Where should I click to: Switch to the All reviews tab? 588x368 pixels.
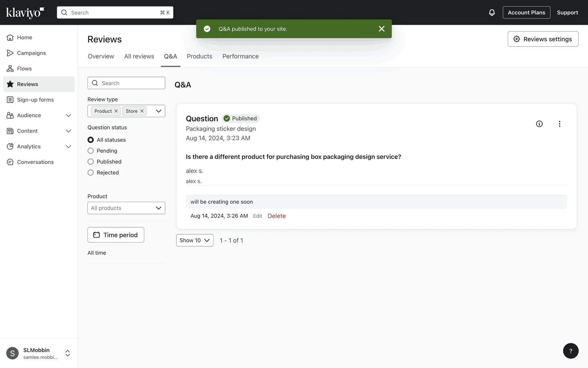click(139, 56)
